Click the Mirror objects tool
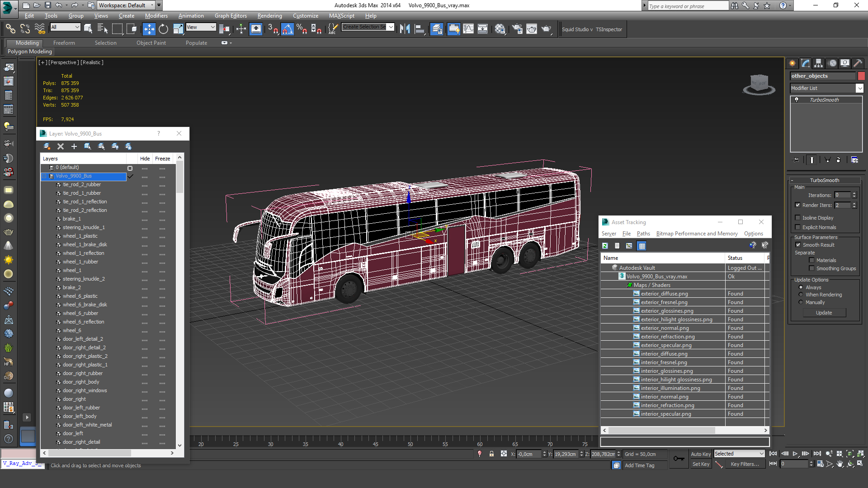The width and height of the screenshot is (868, 488). coord(405,29)
